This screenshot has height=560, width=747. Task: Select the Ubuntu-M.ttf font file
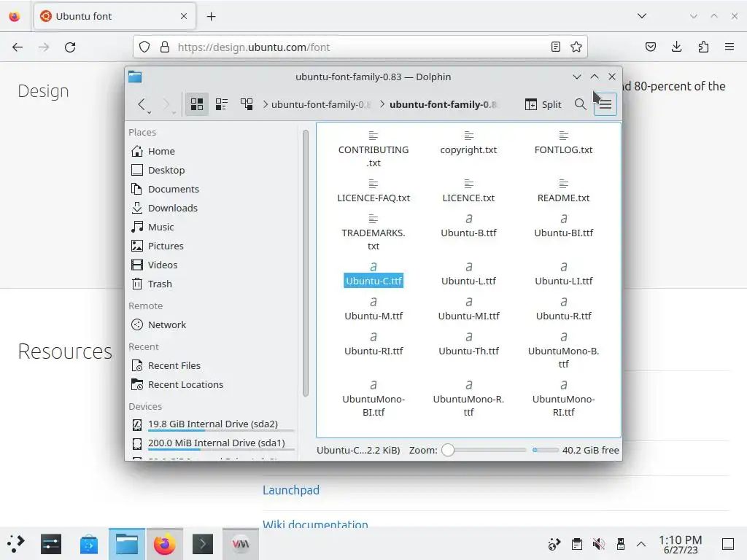(x=373, y=309)
